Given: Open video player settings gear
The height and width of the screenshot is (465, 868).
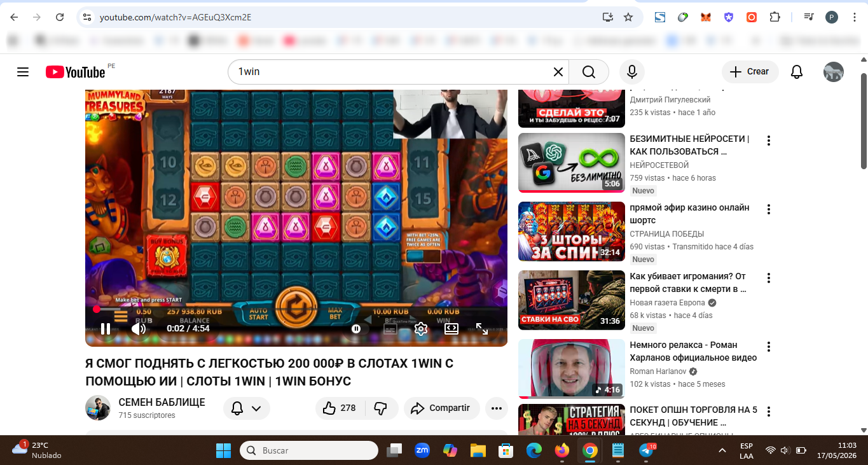Looking at the screenshot, I should point(420,329).
